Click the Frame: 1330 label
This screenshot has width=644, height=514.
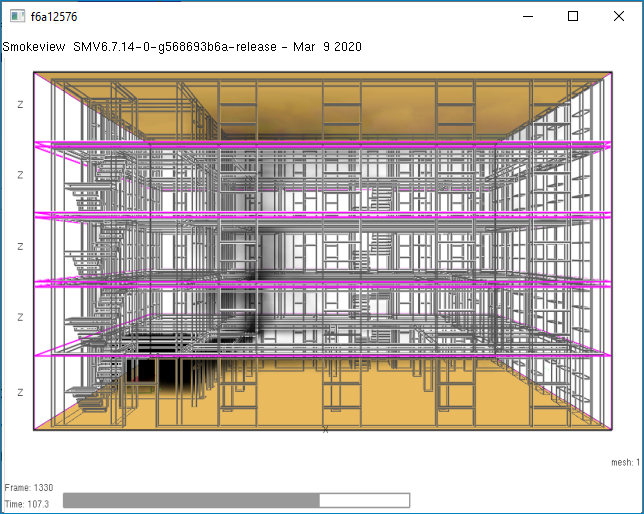point(29,488)
